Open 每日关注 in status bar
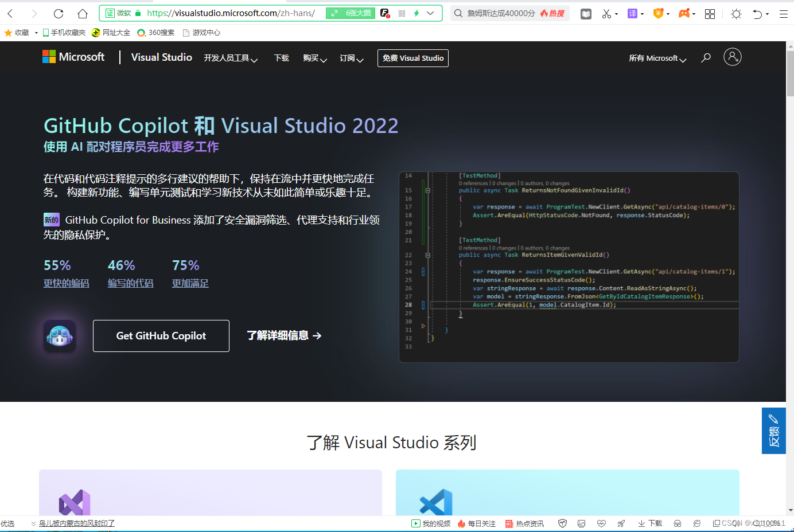This screenshot has height=532, width=794. pyautogui.click(x=477, y=523)
